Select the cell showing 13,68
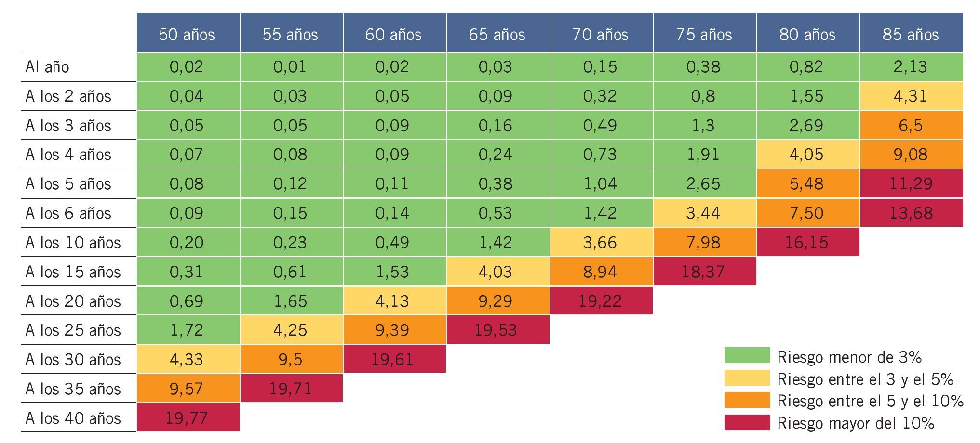Viewport: 980px width, 443px height. [911, 213]
